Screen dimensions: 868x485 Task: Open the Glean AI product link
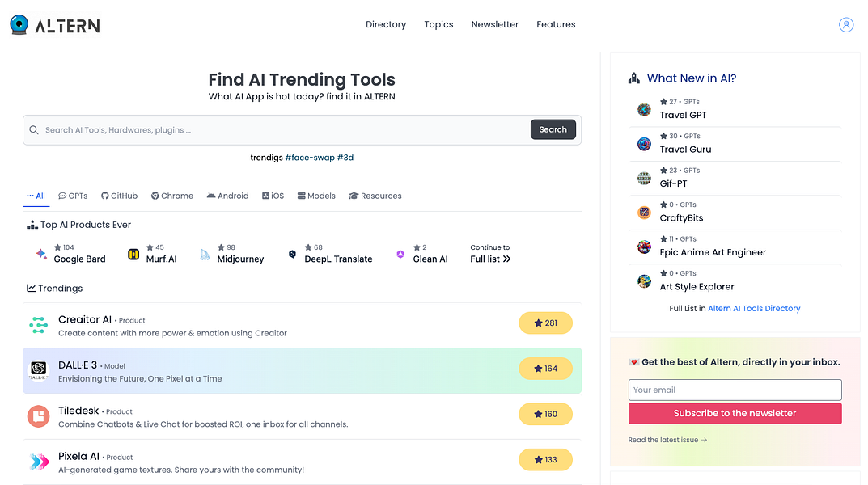430,259
